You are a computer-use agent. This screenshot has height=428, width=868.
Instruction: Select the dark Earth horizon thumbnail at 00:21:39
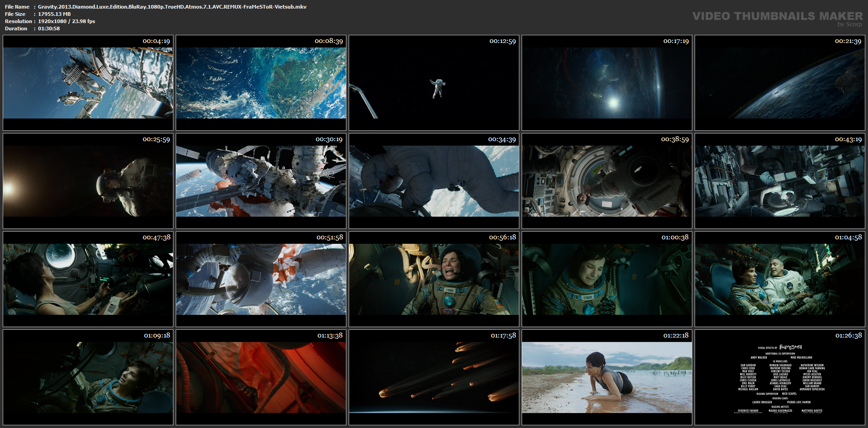pyautogui.click(x=780, y=83)
